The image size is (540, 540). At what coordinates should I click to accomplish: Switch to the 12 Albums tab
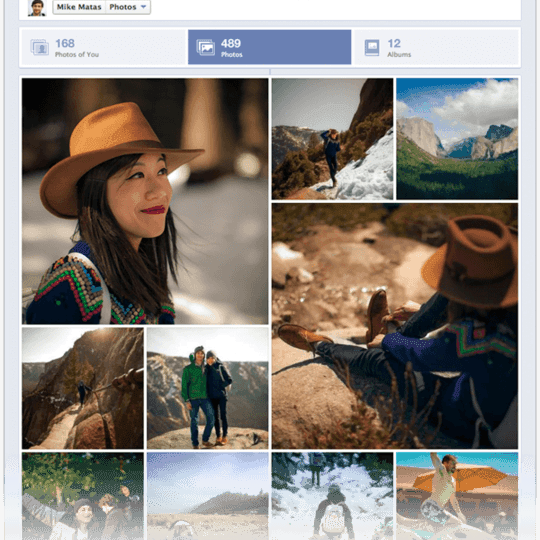click(436, 47)
